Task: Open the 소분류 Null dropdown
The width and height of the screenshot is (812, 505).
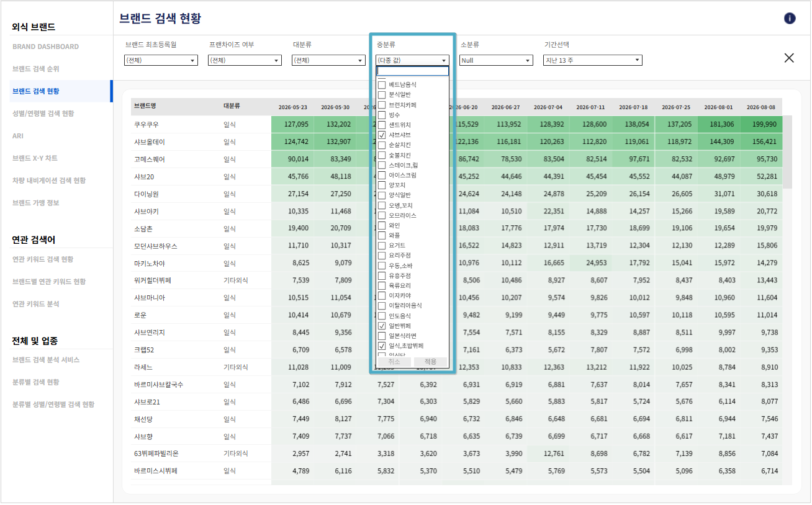Action: (496, 60)
